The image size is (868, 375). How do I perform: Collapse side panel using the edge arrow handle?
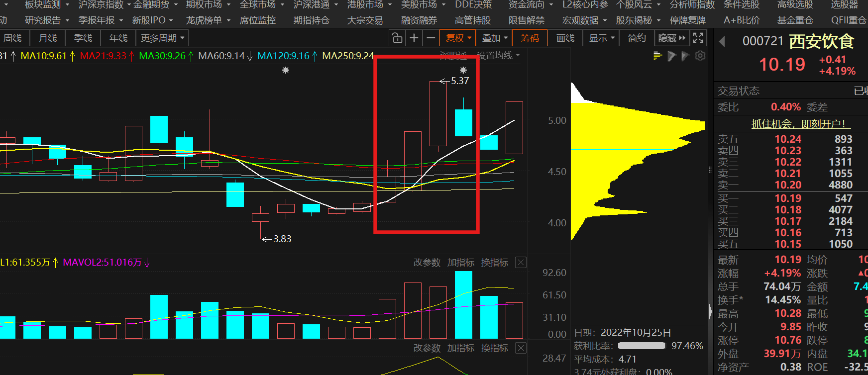point(710,311)
